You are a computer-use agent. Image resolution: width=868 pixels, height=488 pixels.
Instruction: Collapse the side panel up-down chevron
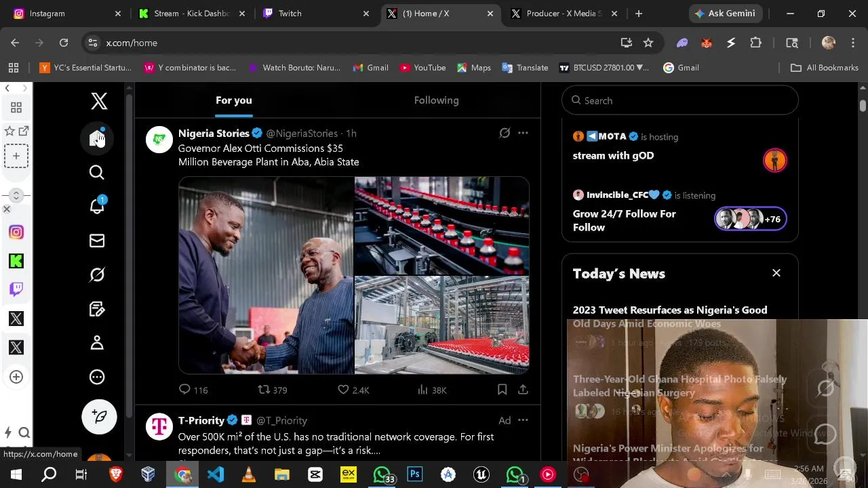pos(16,195)
